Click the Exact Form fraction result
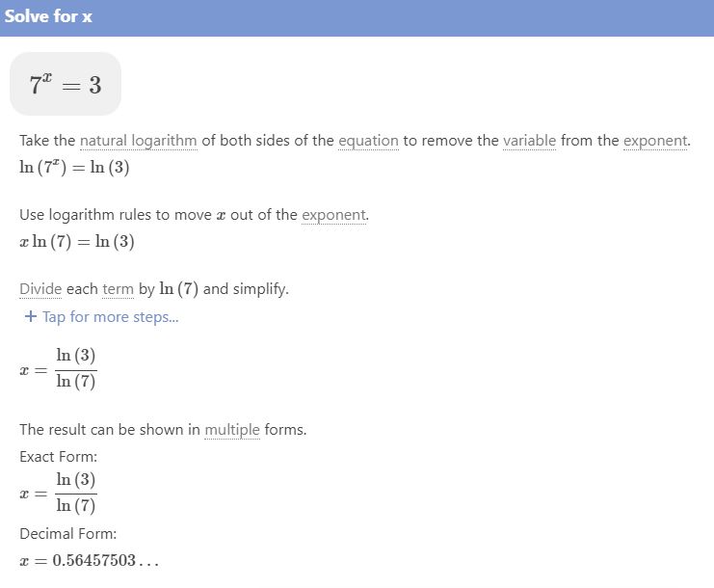 (58, 493)
